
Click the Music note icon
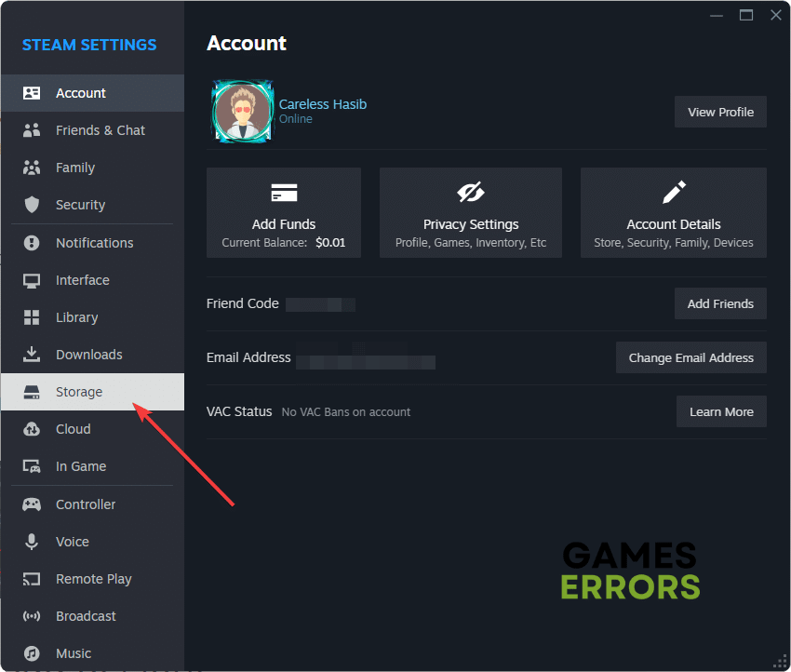click(32, 653)
